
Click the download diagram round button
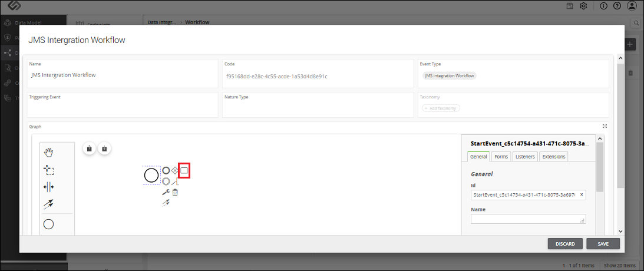[x=104, y=148]
